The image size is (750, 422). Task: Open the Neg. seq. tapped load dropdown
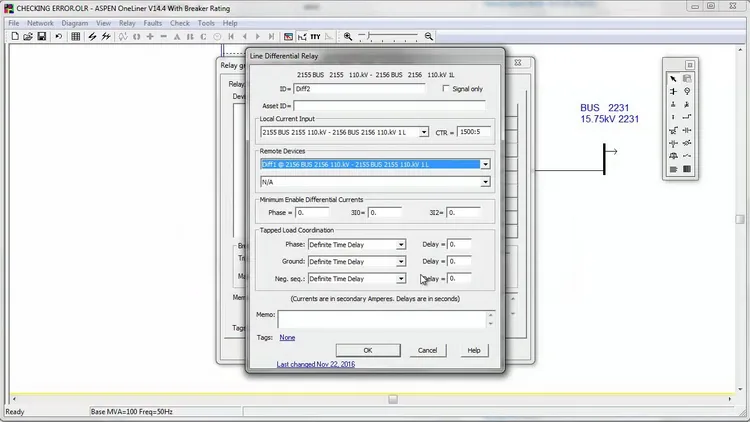pyautogui.click(x=401, y=278)
